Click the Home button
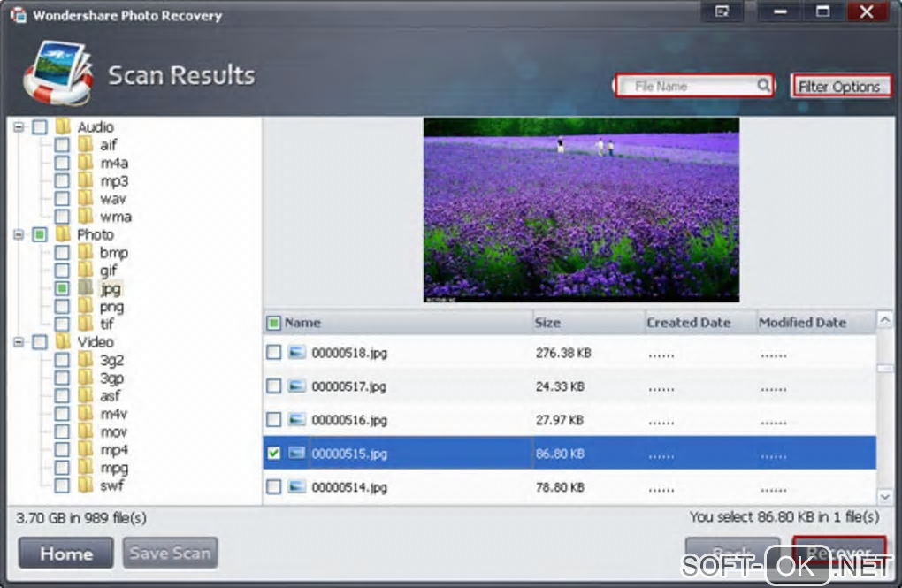The height and width of the screenshot is (588, 902). coord(65,554)
